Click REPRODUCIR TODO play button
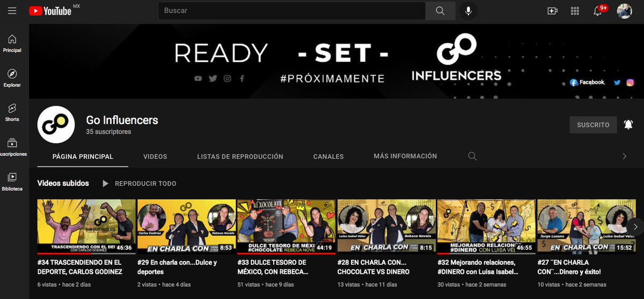Image resolution: width=644 pixels, height=299 pixels. click(139, 184)
